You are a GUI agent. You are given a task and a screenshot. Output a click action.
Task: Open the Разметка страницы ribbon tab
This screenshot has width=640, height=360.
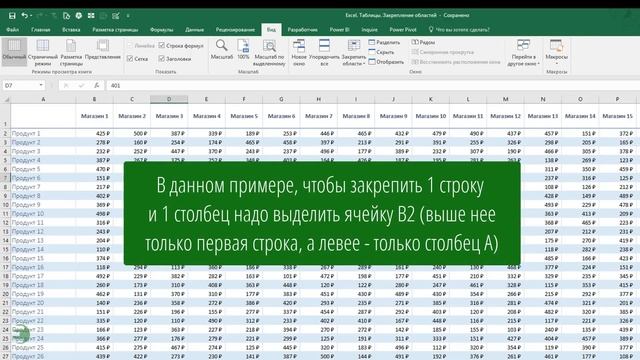tap(115, 29)
